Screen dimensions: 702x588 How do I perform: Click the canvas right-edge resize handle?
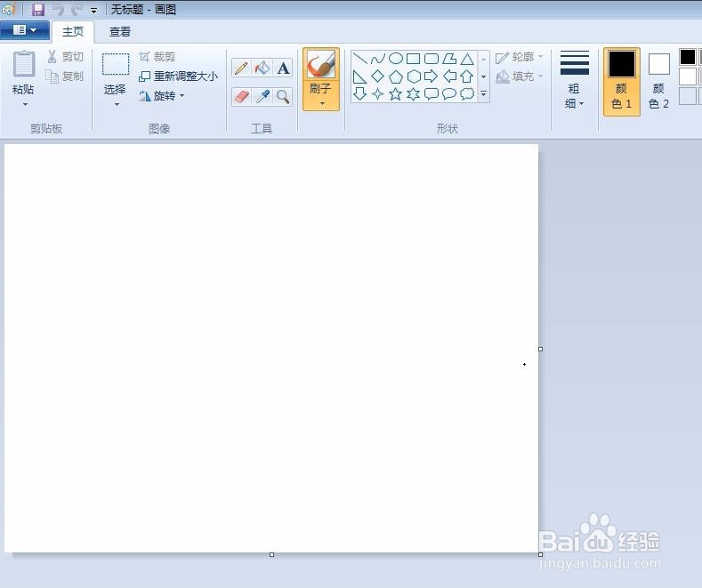click(540, 349)
